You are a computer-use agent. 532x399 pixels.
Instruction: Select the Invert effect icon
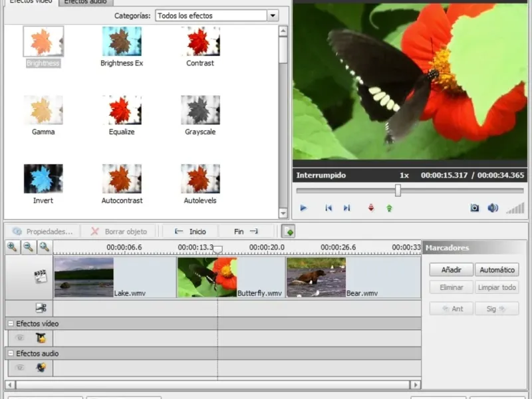[x=43, y=179]
